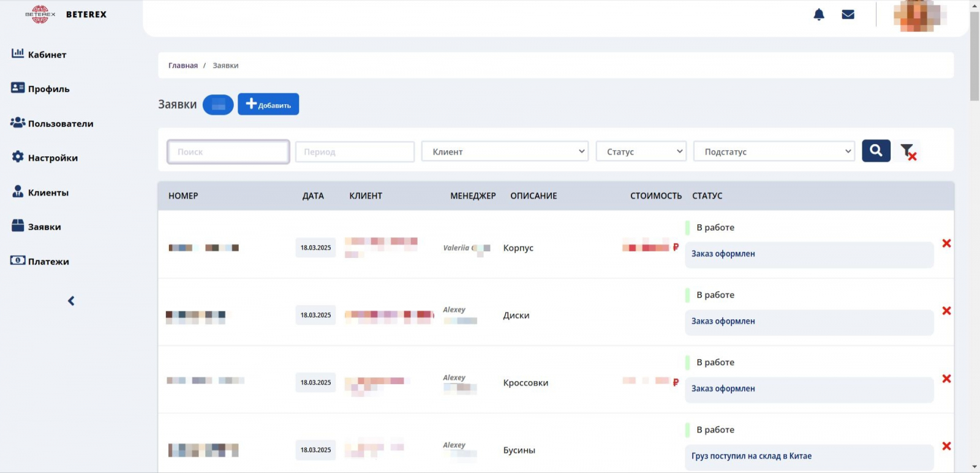Go to Платежи in the sidebar
The height and width of the screenshot is (473, 980).
pos(48,262)
